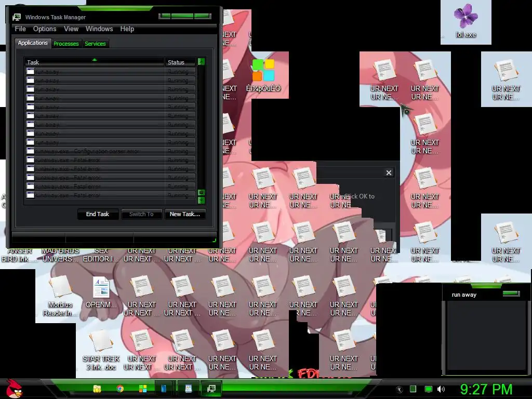Viewport: 532px width, 399px height.
Task: Click the task list scroll down arrow
Action: click(201, 200)
